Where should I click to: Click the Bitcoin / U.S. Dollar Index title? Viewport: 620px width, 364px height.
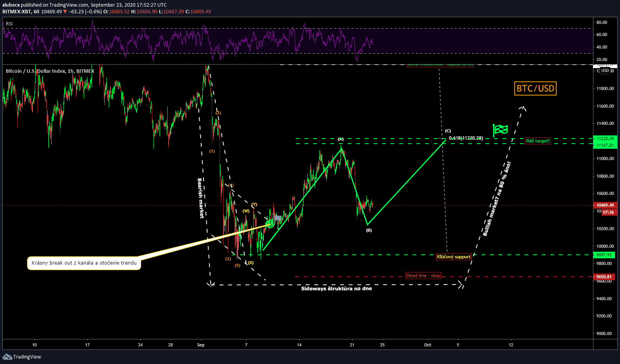tap(50, 71)
